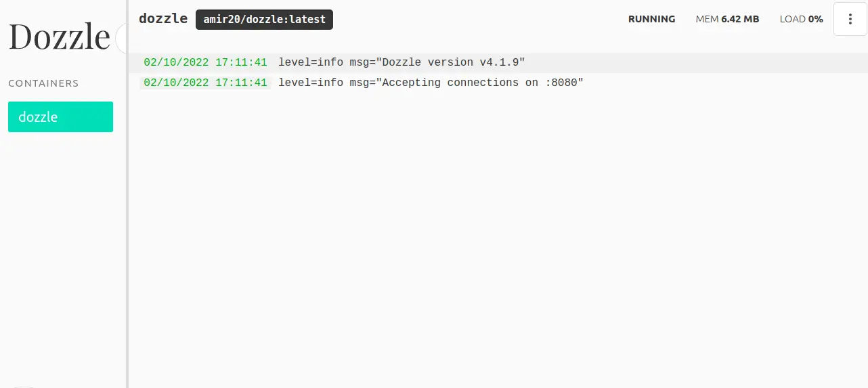
Task: Click the Dozzle logo title
Action: click(x=59, y=37)
